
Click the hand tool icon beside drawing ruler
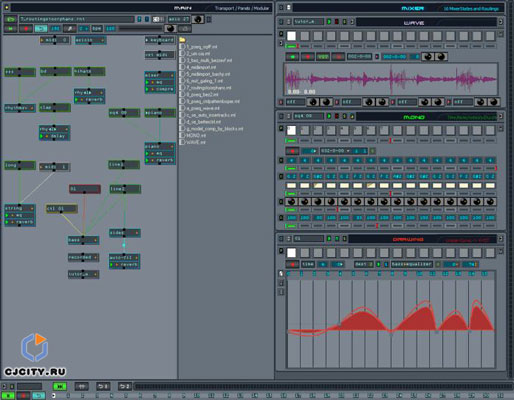point(281,274)
